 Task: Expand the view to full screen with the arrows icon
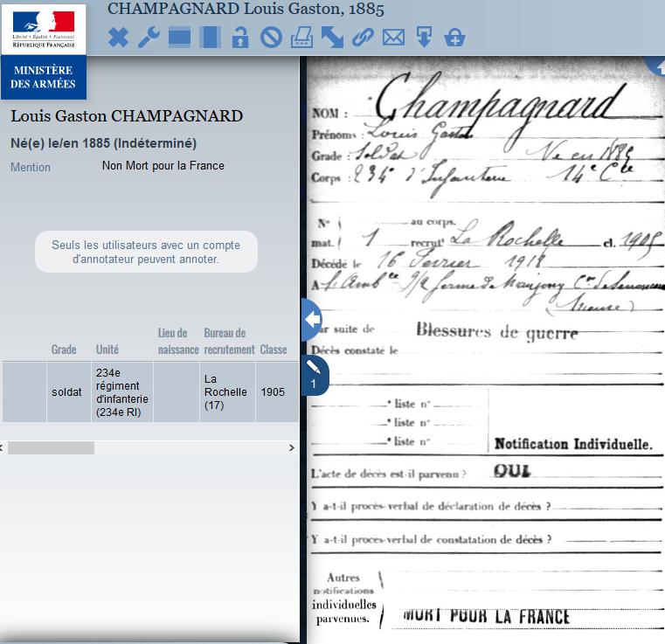pyautogui.click(x=332, y=38)
